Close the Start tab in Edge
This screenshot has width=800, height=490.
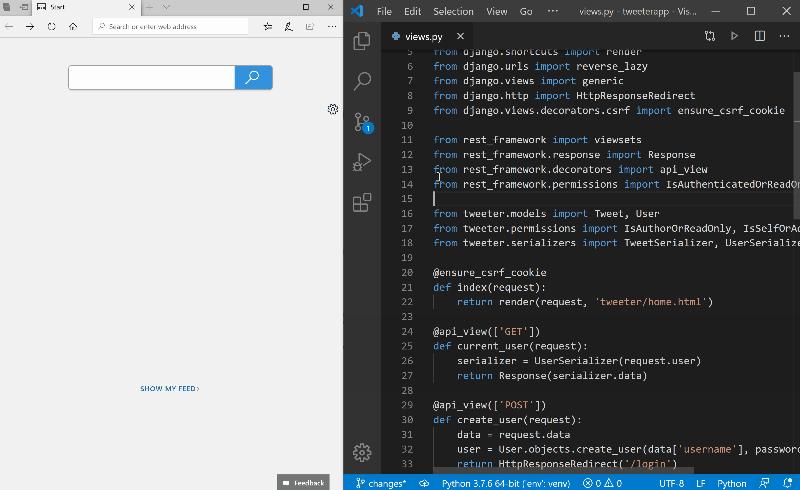tap(132, 7)
